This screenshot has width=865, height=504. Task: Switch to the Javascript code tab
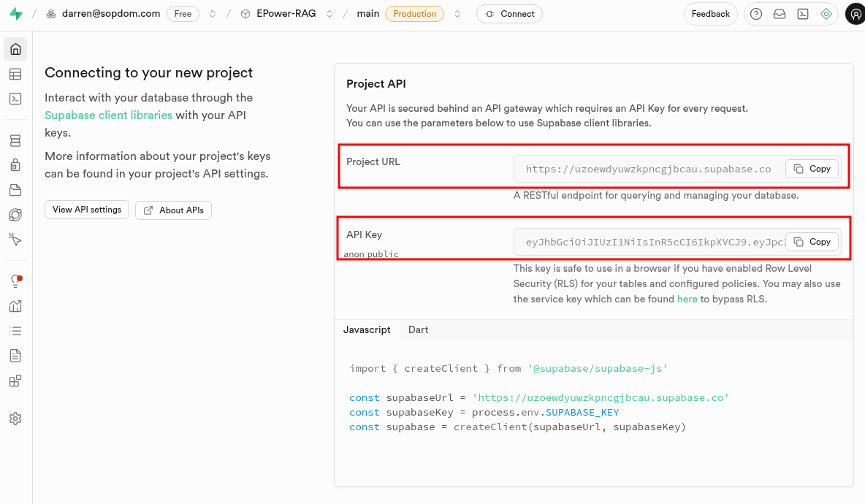tap(367, 329)
